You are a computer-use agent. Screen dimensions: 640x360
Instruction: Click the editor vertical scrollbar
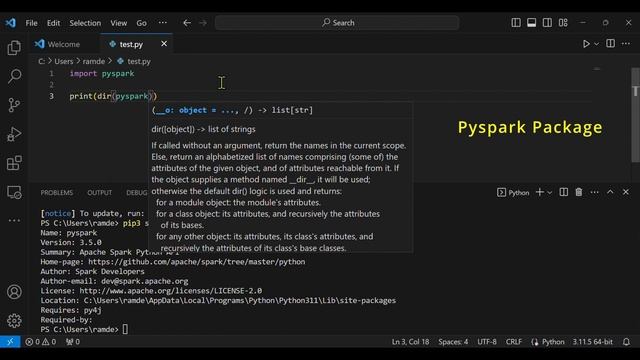pos(635,115)
